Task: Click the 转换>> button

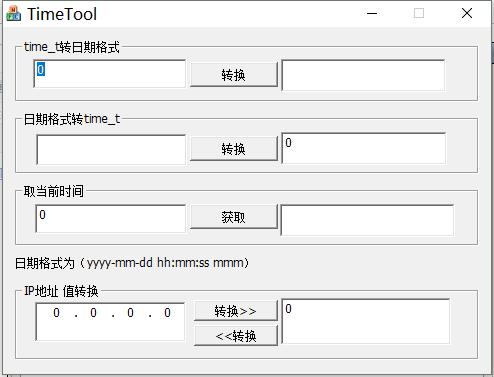Action: [236, 311]
